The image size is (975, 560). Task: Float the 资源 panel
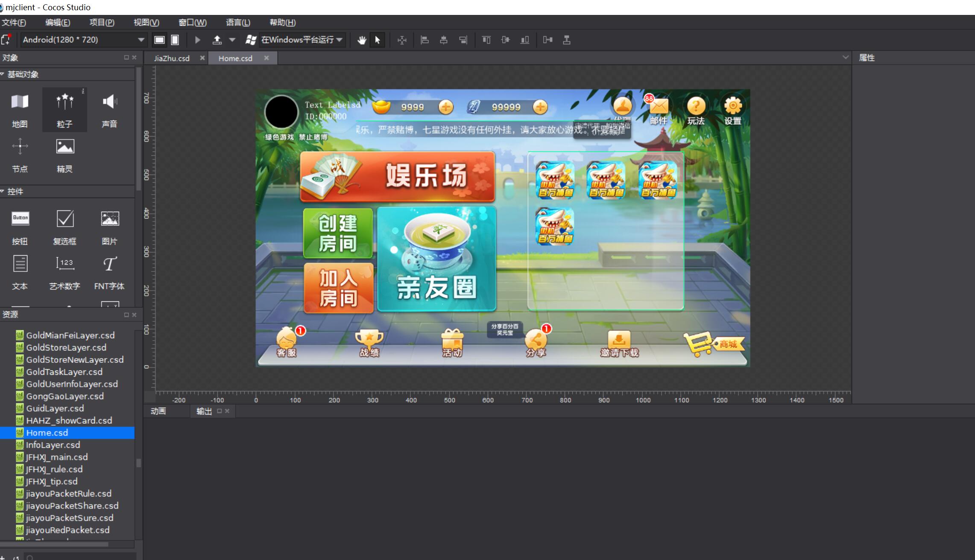[126, 315]
